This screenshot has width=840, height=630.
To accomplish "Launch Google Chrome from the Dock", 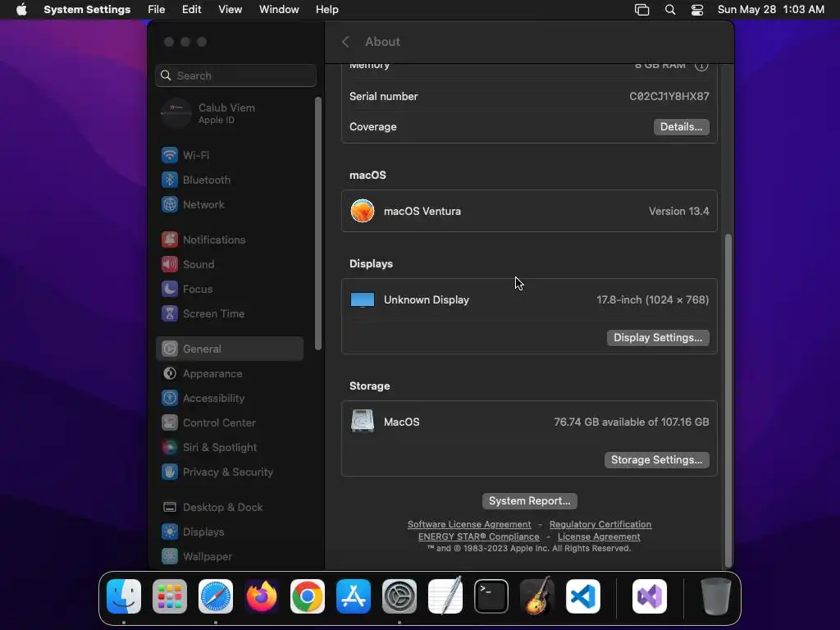I will click(x=308, y=596).
